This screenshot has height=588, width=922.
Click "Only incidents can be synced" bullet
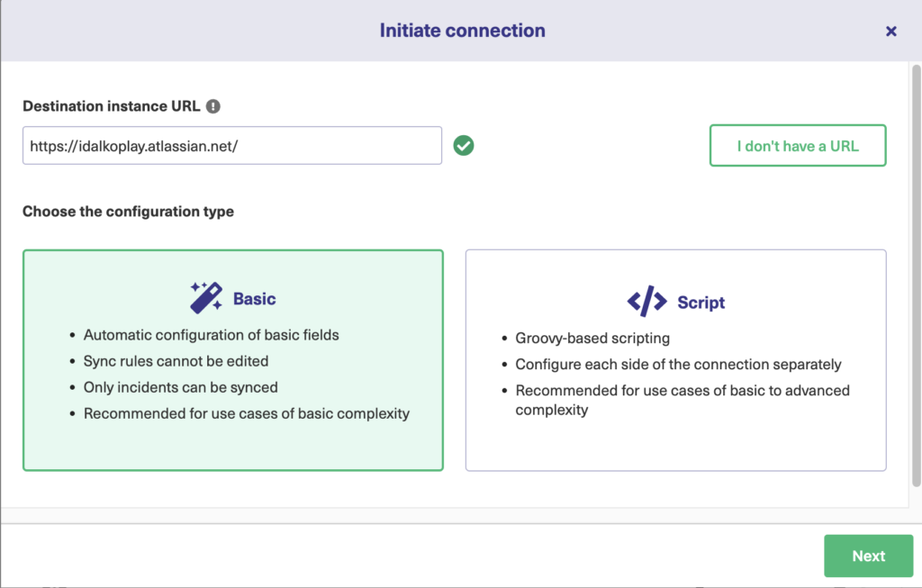point(180,387)
